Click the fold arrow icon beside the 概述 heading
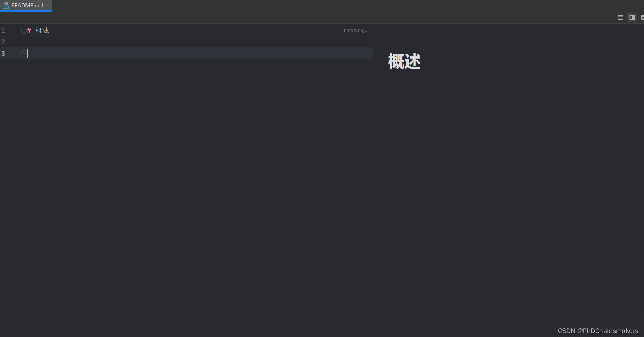This screenshot has height=337, width=644. pos(24,30)
